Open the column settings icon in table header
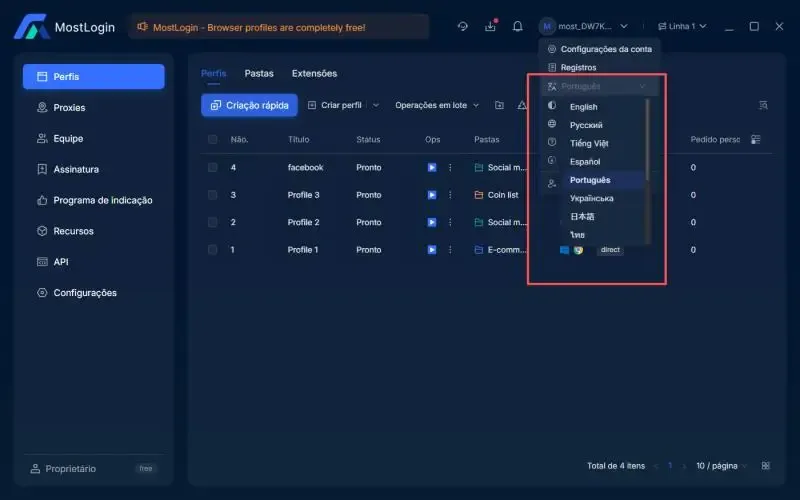 pyautogui.click(x=756, y=139)
